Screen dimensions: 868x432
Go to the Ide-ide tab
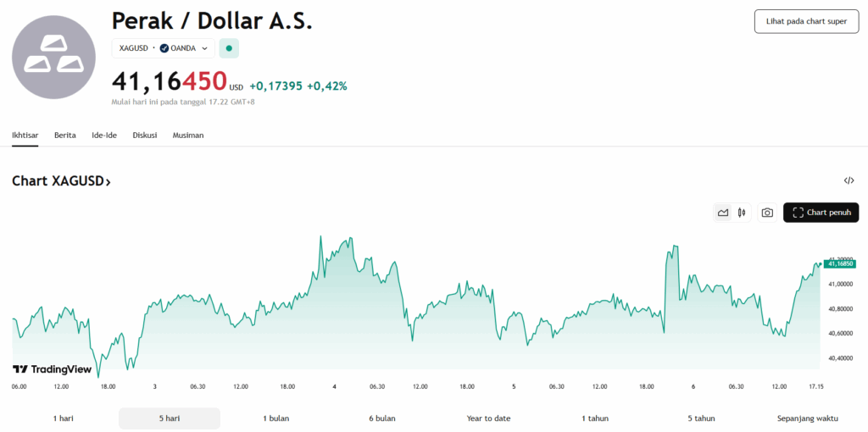pyautogui.click(x=104, y=136)
